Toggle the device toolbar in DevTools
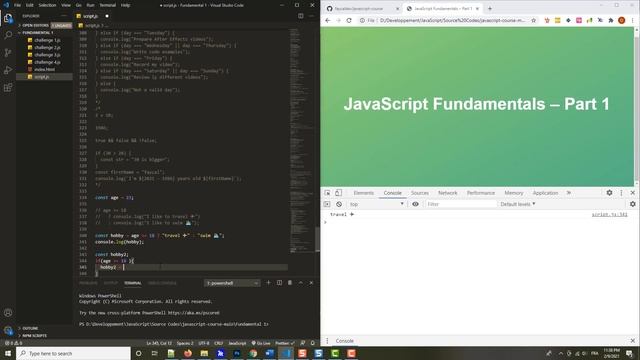Viewport: 640px width, 360px height. coord(338,193)
